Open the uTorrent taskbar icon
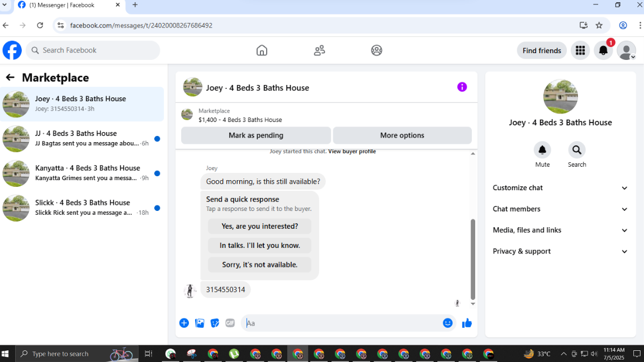 click(x=234, y=354)
